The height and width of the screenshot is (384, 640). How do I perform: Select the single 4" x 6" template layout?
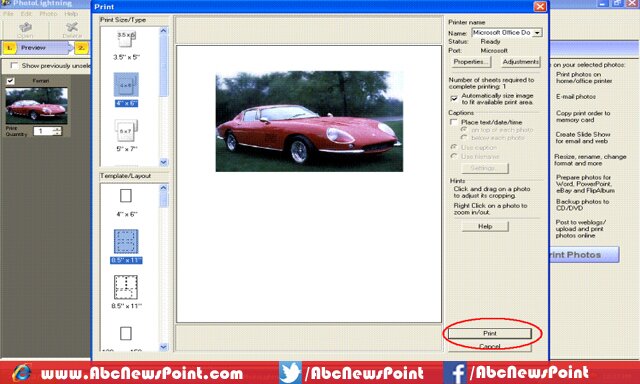click(126, 195)
